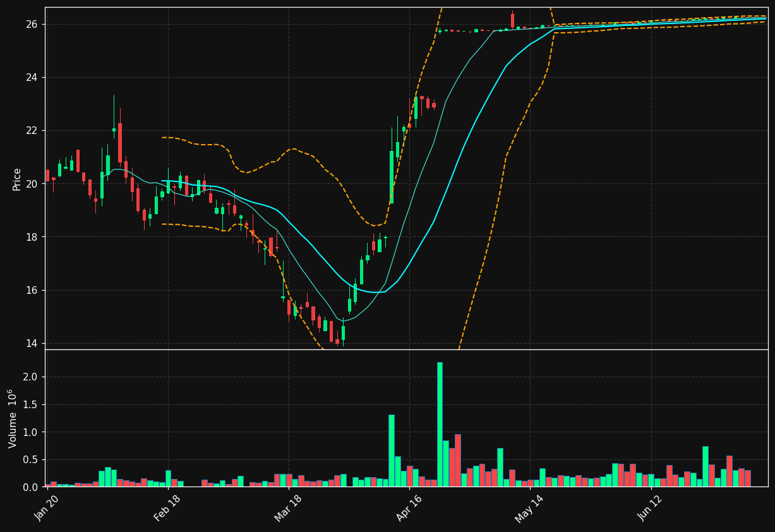The width and height of the screenshot is (775, 532).
Task: Click the price axis value 20
Action: click(x=32, y=184)
